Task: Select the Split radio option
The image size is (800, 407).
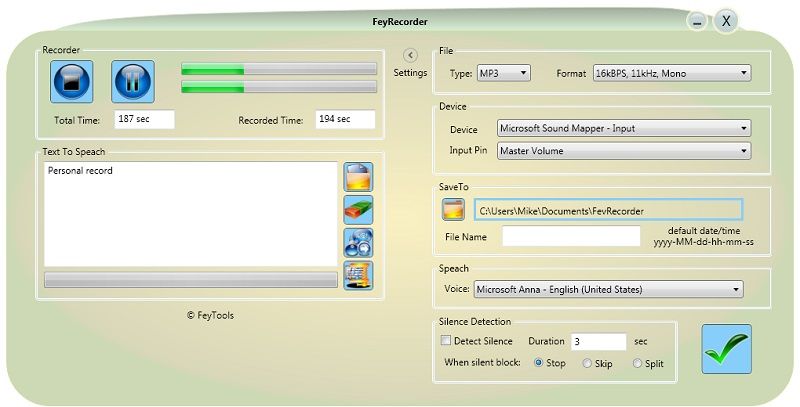Action: tap(637, 363)
